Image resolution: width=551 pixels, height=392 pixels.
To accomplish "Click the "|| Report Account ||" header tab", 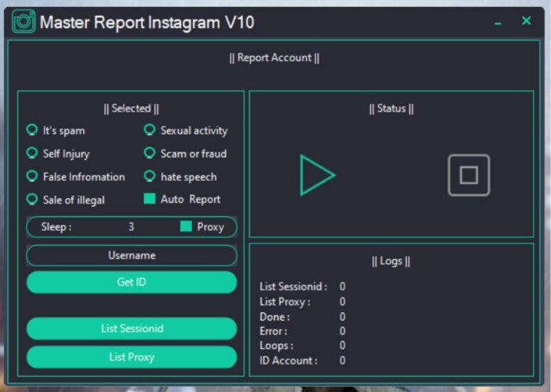I will pos(274,58).
